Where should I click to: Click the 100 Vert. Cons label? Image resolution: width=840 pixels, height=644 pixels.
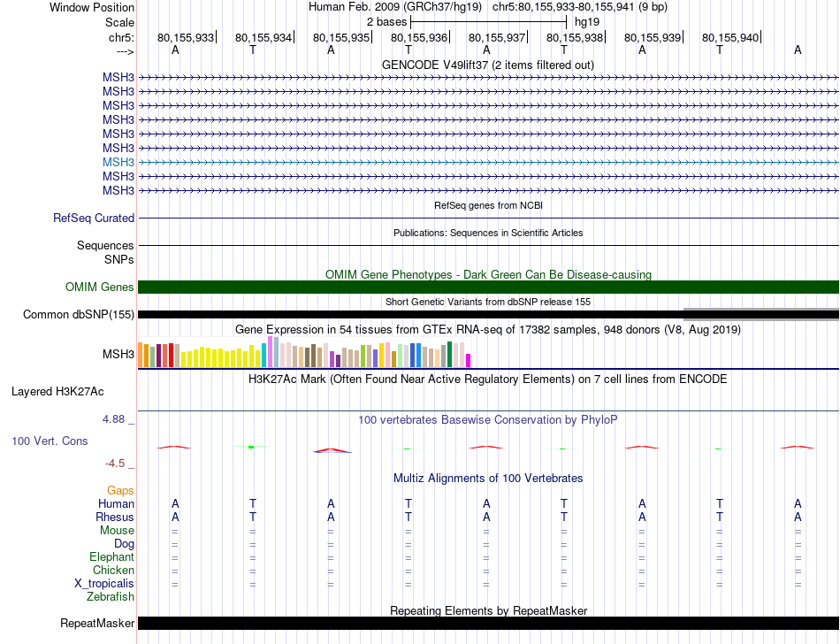click(x=50, y=441)
